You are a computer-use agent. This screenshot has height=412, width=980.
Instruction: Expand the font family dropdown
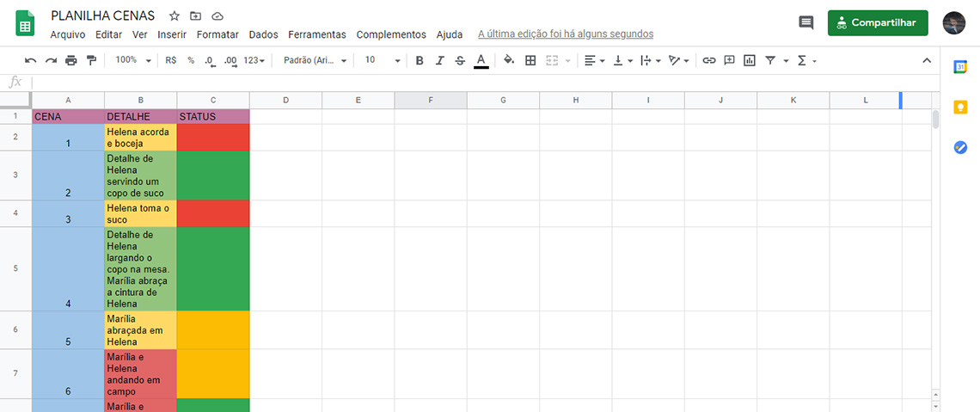click(x=315, y=60)
